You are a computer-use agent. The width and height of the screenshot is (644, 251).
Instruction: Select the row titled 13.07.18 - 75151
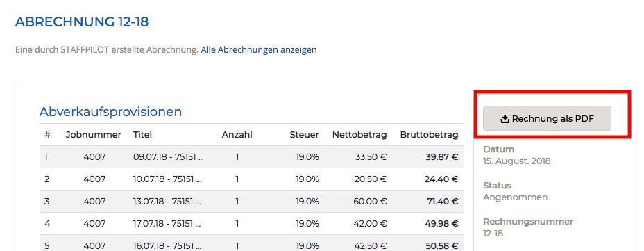[x=251, y=201]
